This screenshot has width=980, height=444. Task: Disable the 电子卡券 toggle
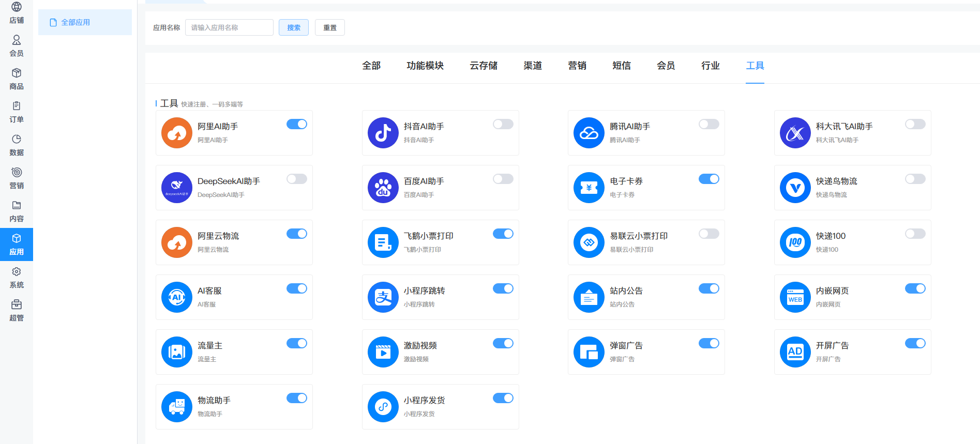[709, 179]
